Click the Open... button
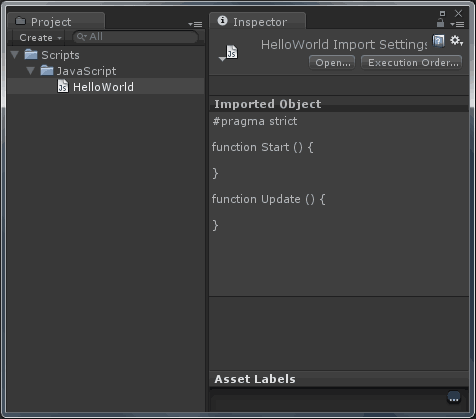 point(332,63)
